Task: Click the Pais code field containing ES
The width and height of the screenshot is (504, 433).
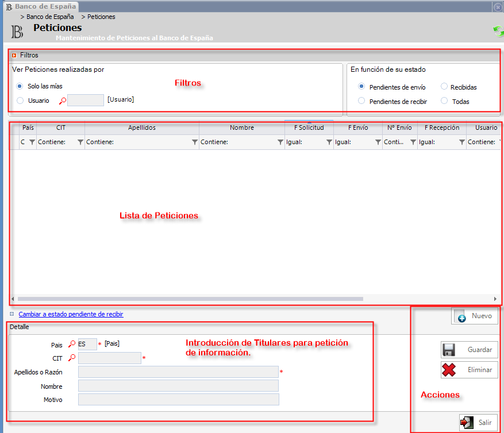Action: click(87, 344)
